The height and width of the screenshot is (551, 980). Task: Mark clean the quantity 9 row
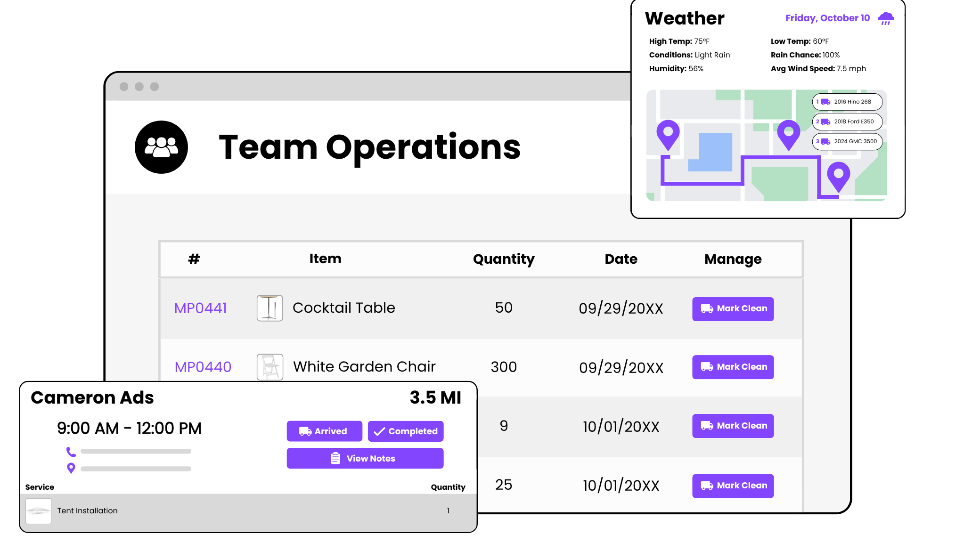click(x=733, y=426)
